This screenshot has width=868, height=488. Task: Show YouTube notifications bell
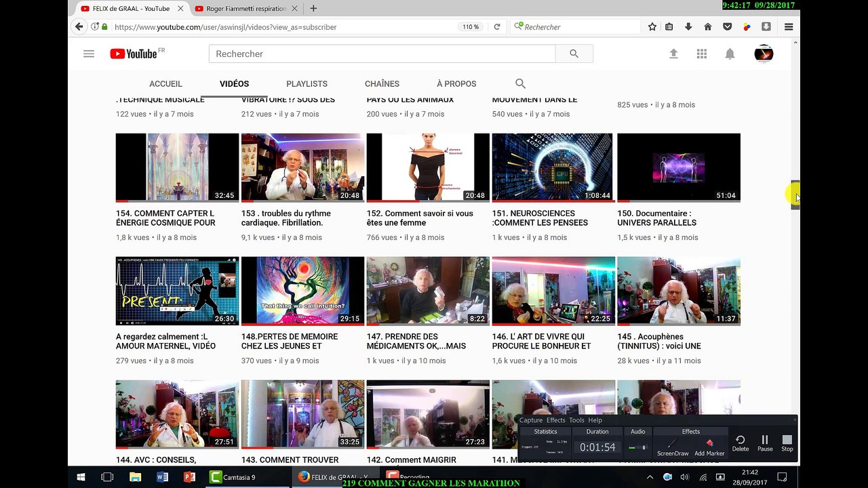[730, 54]
